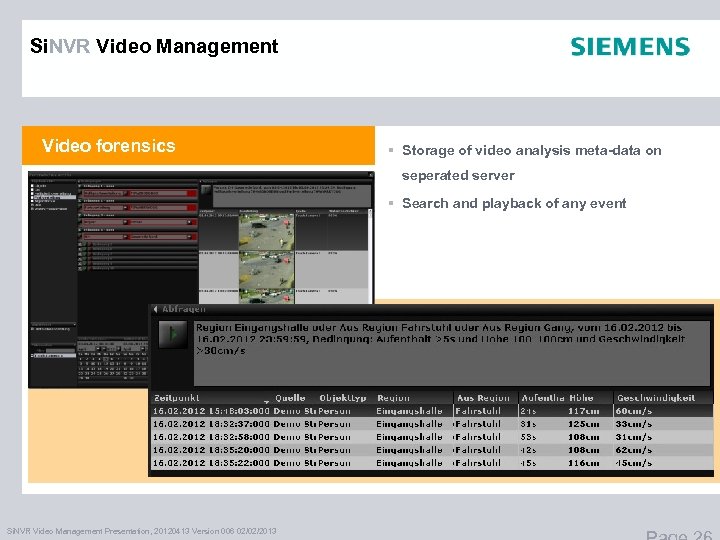Collapse the Abfragen panel arrow

point(156,309)
